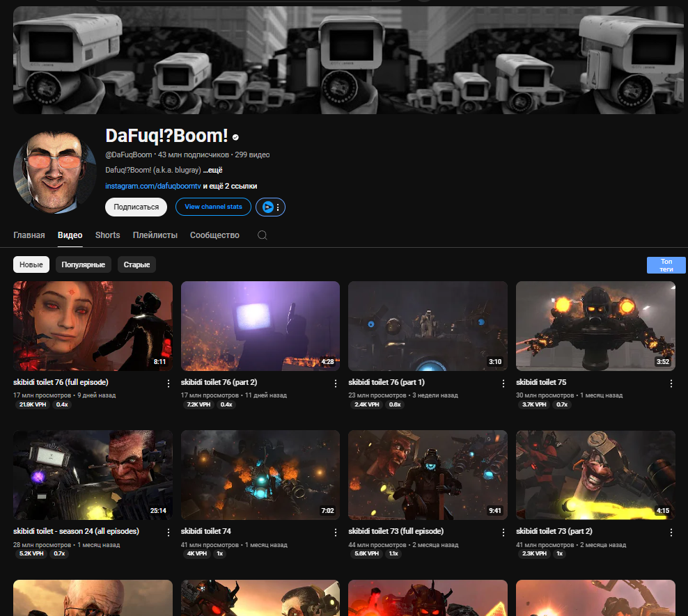
Task: Open the vidIQ icon button menu
Action: (271, 207)
